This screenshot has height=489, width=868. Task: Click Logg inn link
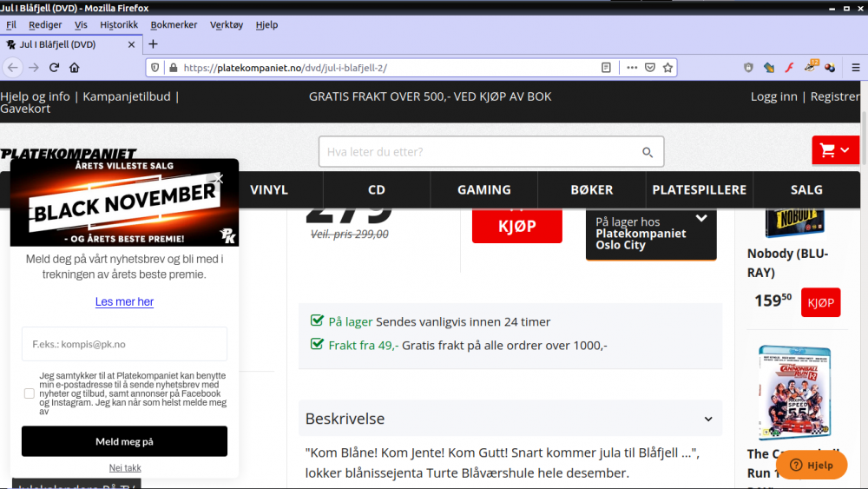point(774,96)
